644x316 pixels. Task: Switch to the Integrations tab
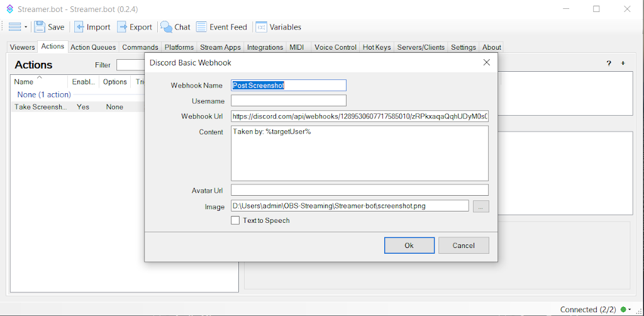(x=265, y=47)
